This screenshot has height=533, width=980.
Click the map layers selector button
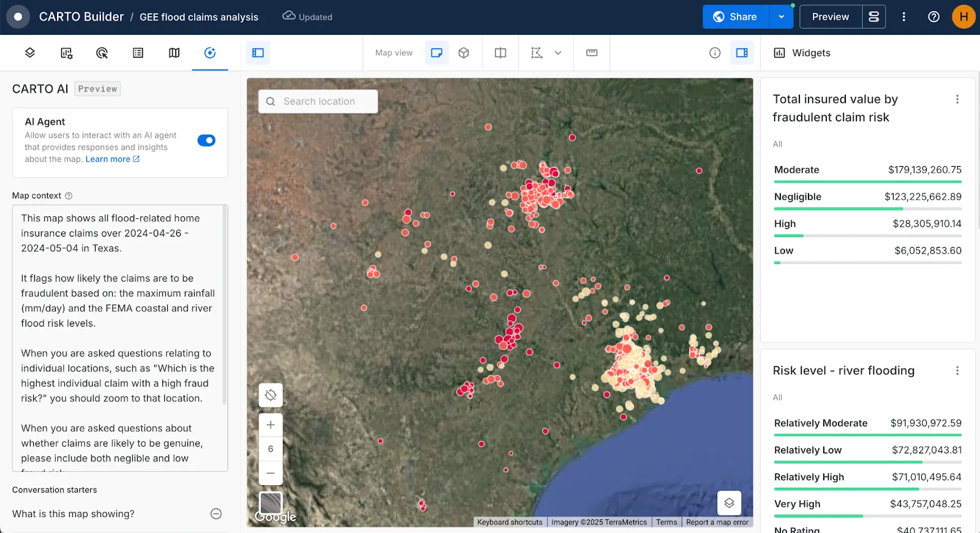(x=729, y=503)
